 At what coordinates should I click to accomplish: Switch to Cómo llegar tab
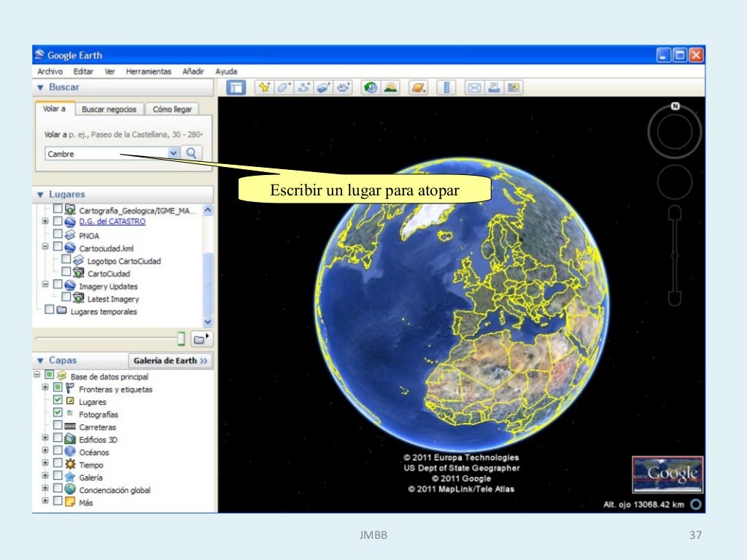pyautogui.click(x=172, y=109)
